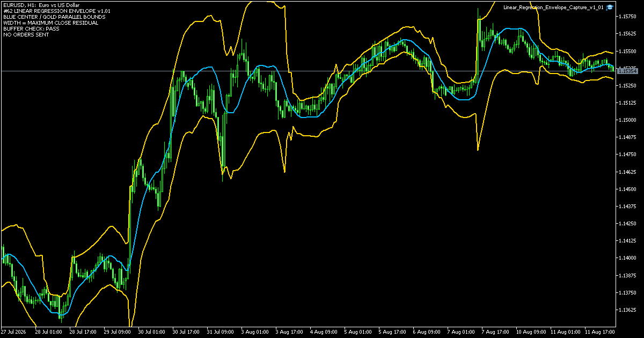Click the 1.14375 price scale label
The height and width of the screenshot is (338, 644).
coord(627,206)
